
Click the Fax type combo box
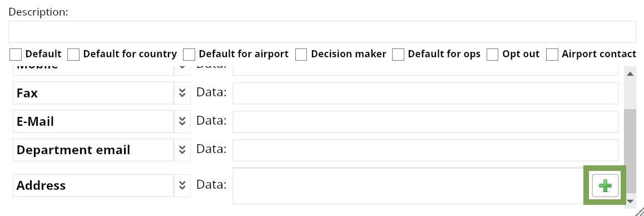pyautogui.click(x=93, y=93)
